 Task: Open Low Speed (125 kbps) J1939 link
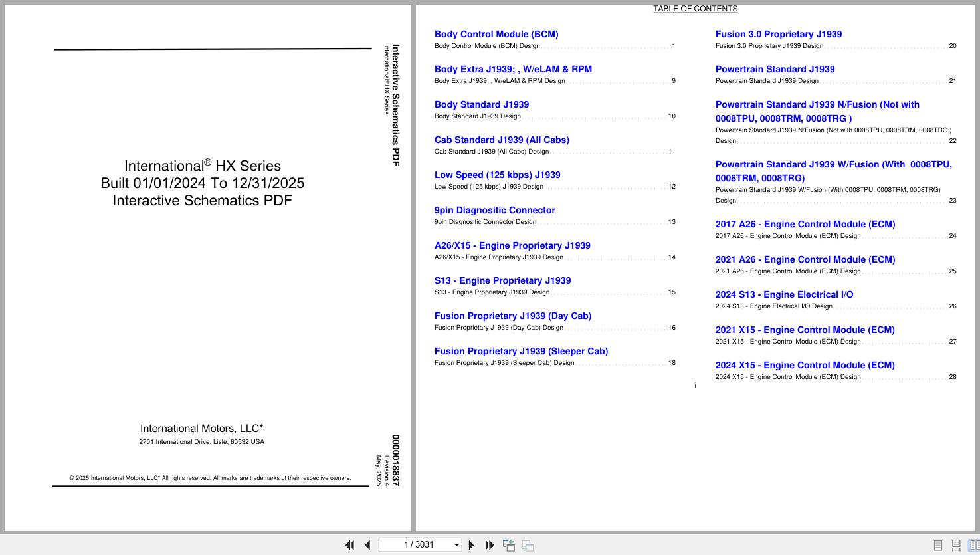[x=497, y=175]
